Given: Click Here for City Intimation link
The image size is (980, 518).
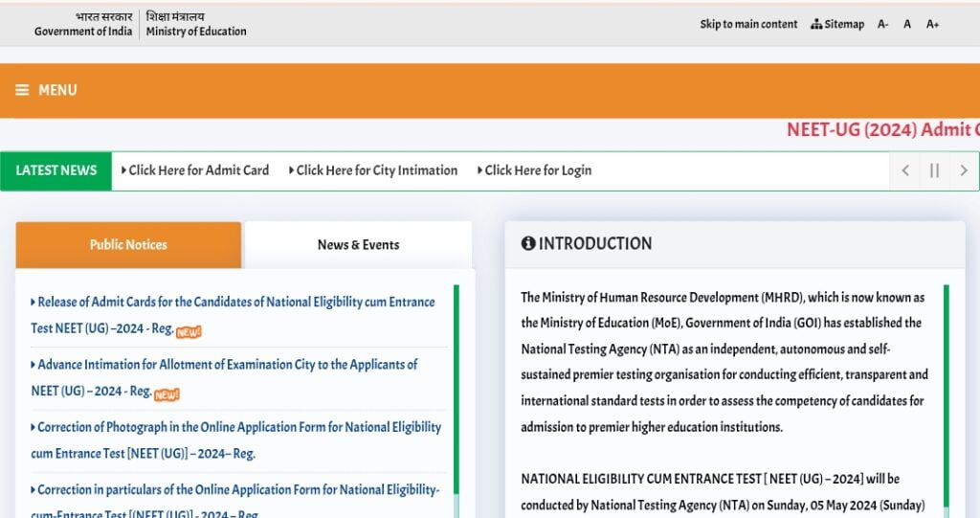Looking at the screenshot, I should pyautogui.click(x=373, y=170).
